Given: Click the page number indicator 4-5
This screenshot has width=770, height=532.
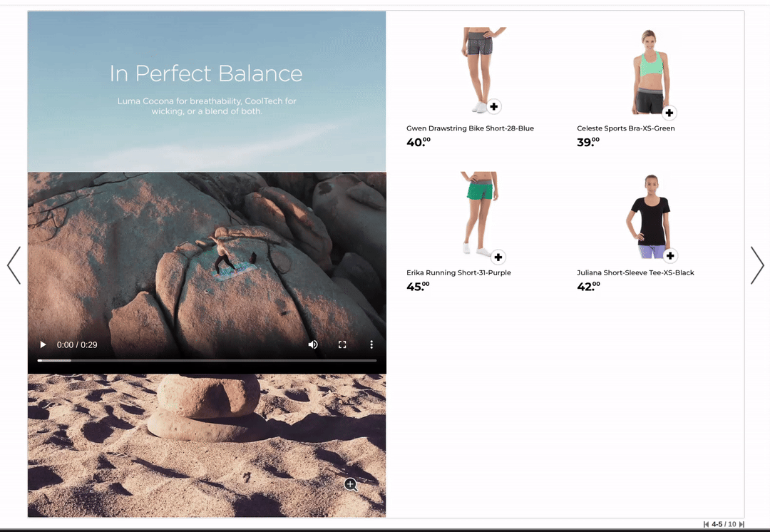Looking at the screenshot, I should (x=717, y=525).
